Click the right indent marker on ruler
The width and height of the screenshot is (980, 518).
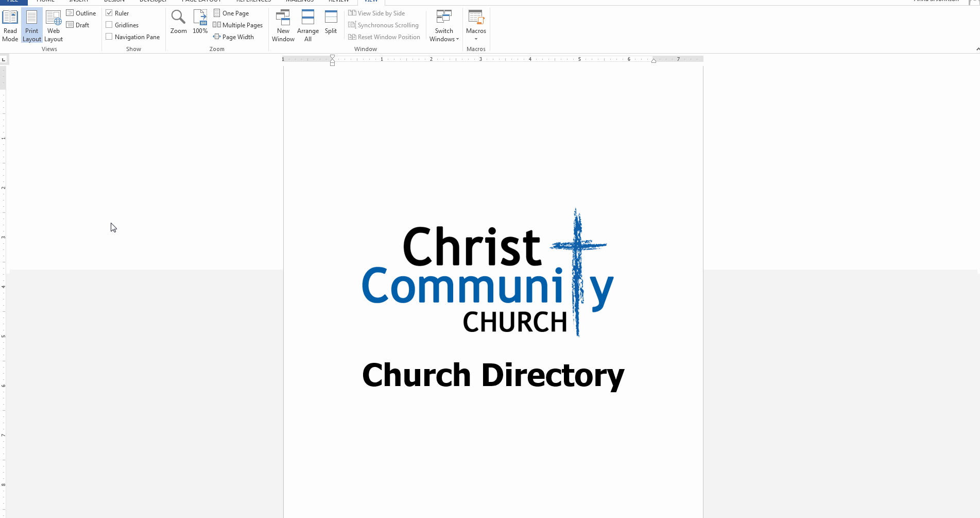[x=654, y=61]
